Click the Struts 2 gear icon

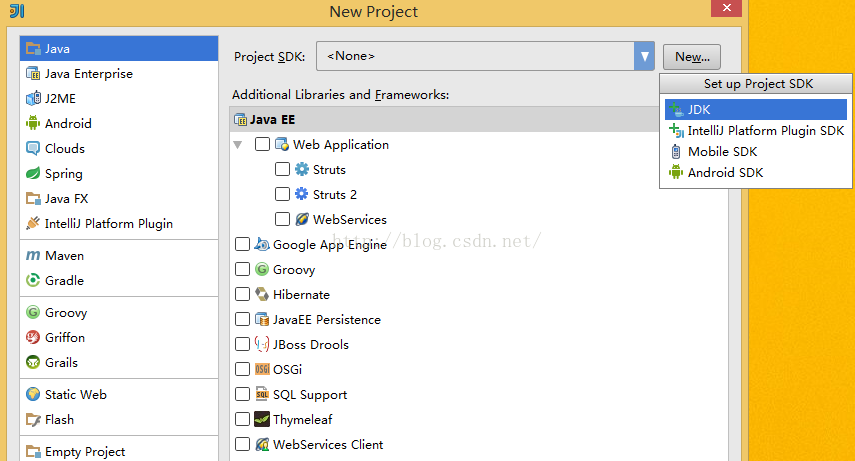(x=302, y=194)
